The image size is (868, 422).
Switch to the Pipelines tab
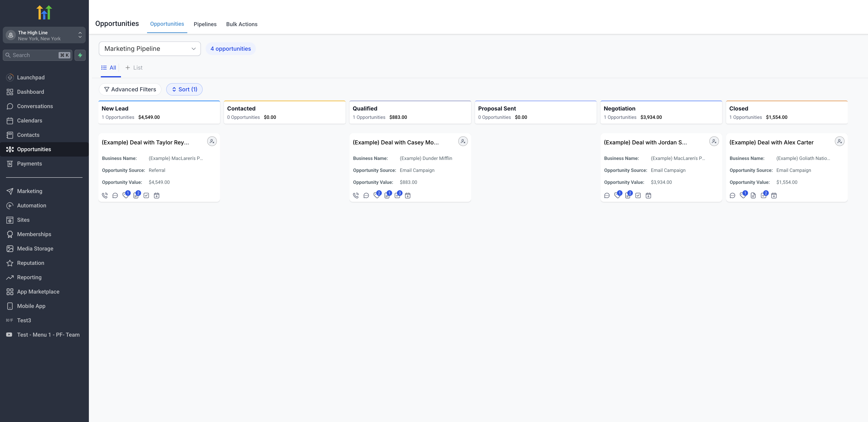pyautogui.click(x=205, y=24)
